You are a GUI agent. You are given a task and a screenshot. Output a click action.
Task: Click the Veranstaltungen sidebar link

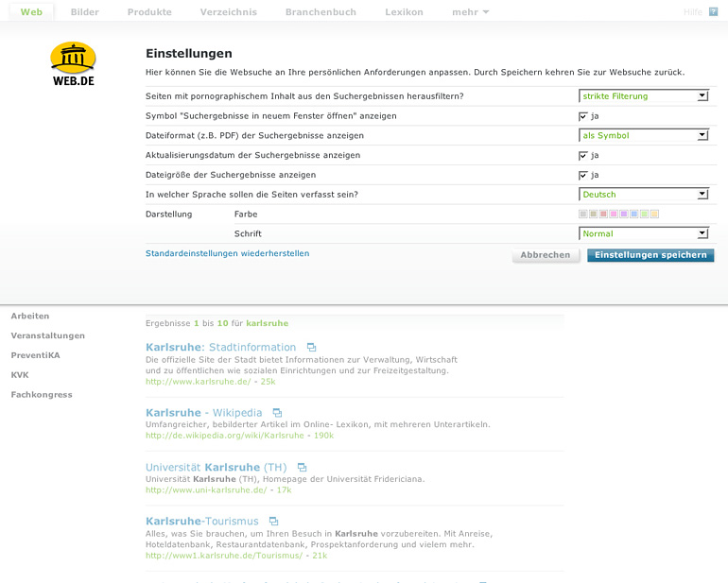click(48, 335)
